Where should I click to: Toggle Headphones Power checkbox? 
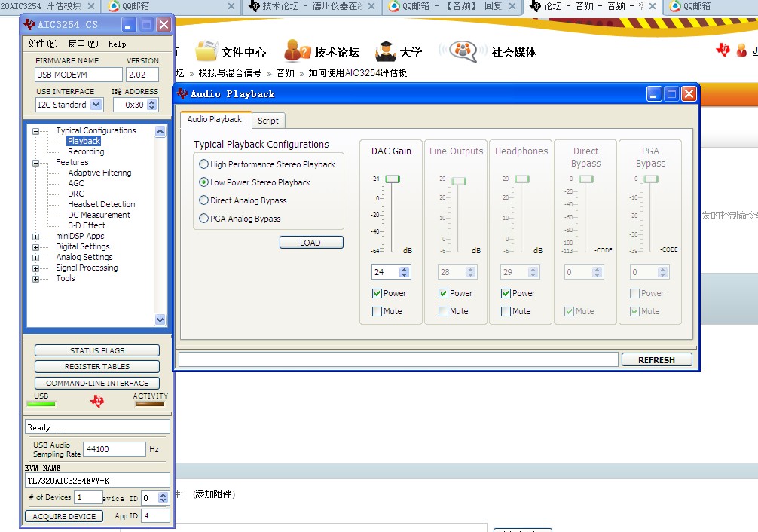pyautogui.click(x=506, y=293)
